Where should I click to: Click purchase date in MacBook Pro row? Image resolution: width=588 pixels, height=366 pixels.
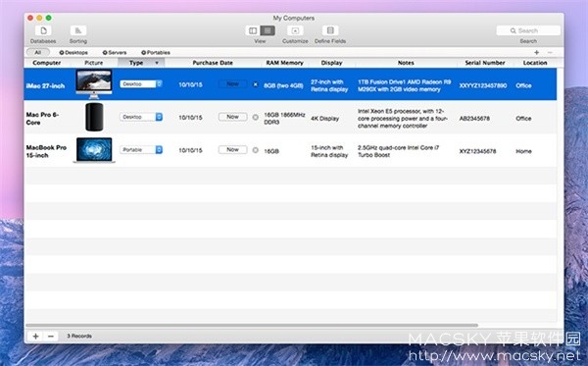(x=190, y=150)
